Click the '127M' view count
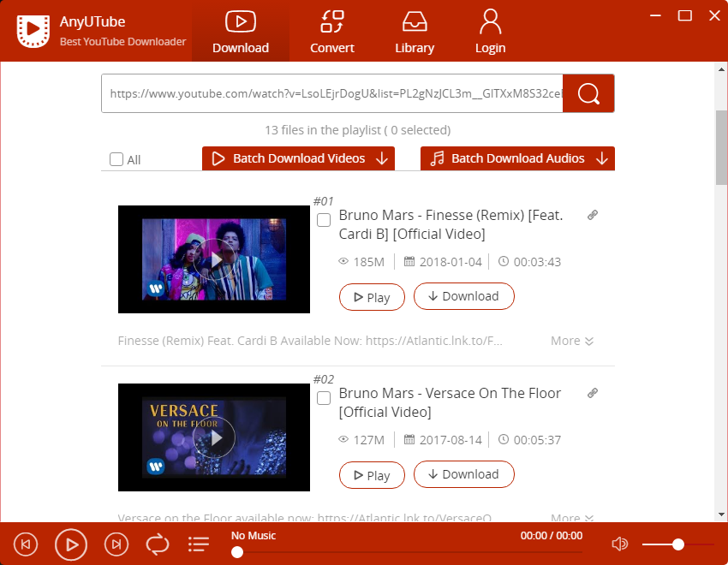This screenshot has height=565, width=728. [368, 440]
